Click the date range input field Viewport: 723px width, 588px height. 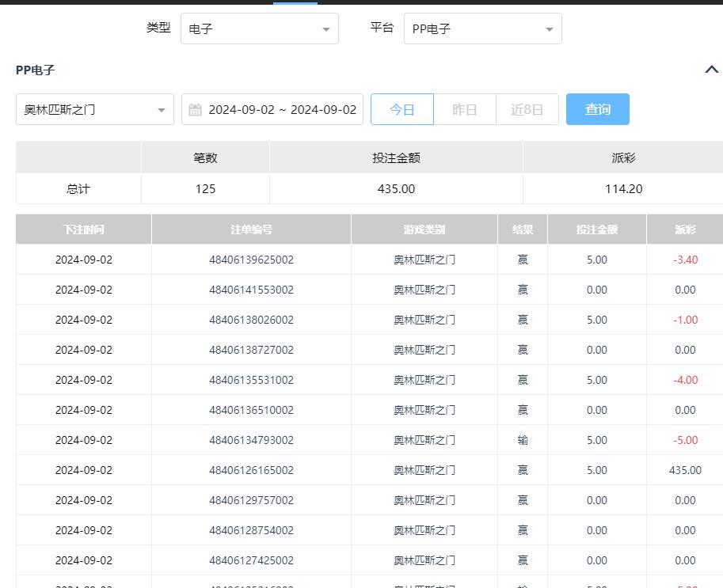pos(282,109)
